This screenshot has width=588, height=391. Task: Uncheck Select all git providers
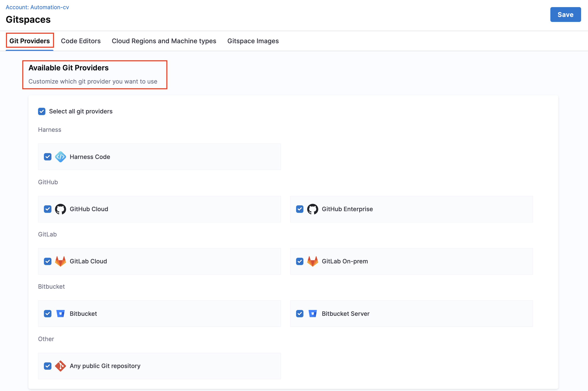tap(42, 112)
